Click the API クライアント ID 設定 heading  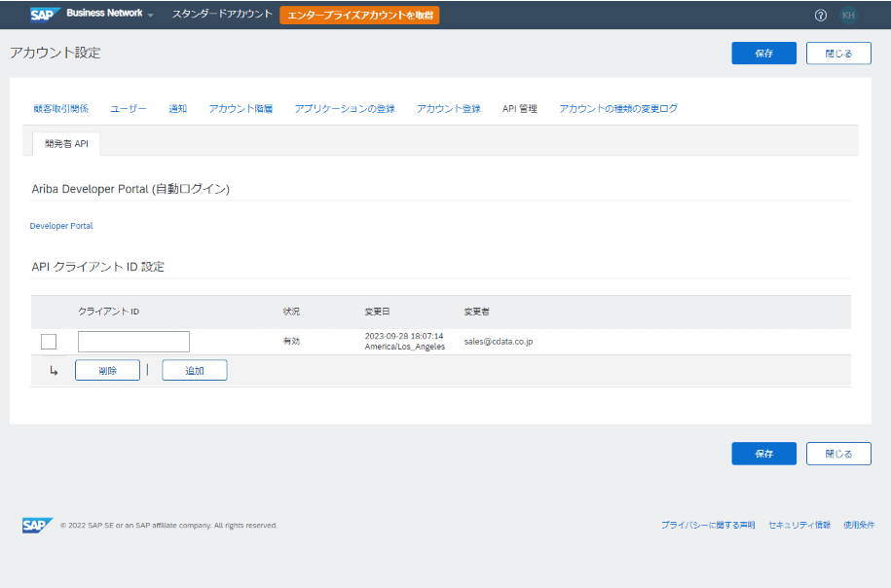[x=97, y=267]
